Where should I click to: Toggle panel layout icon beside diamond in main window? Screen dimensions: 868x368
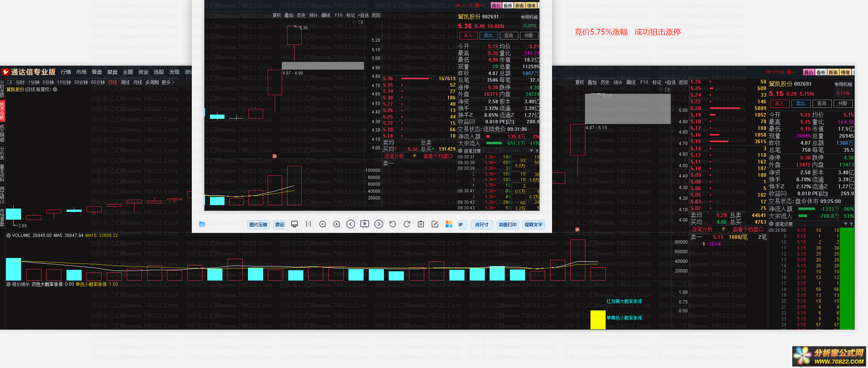click(667, 89)
